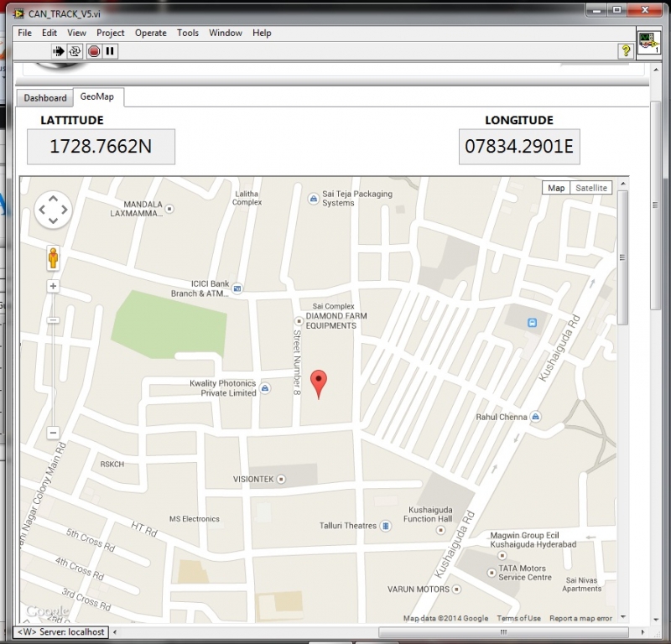Click the Run arrow button
Image resolution: width=671 pixels, height=644 pixels.
(59, 51)
